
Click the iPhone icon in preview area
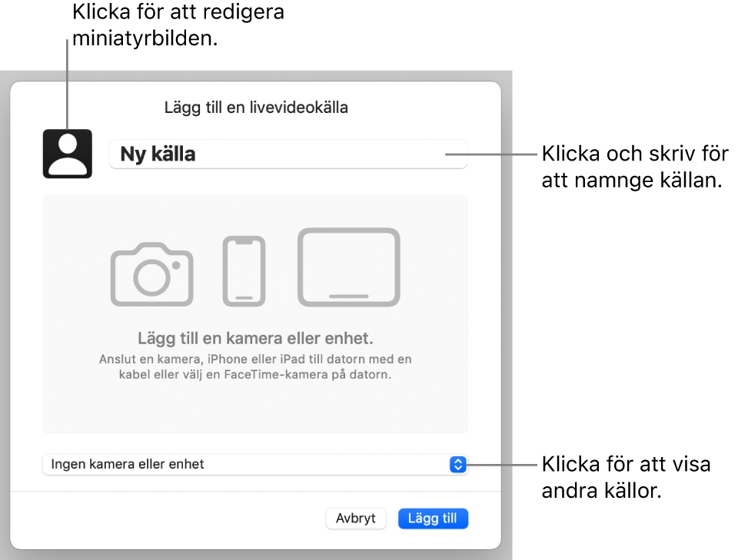coord(244,271)
